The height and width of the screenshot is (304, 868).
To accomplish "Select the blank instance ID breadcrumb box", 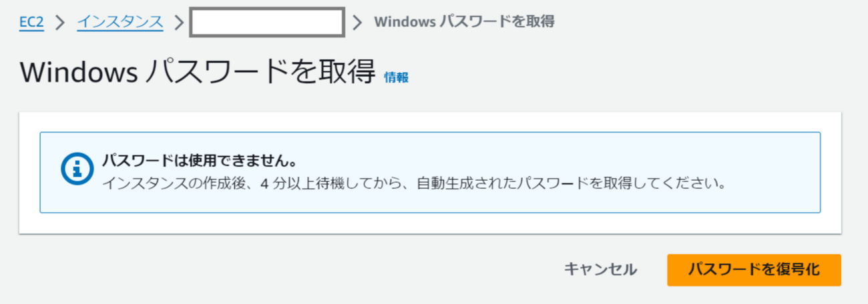I will [x=267, y=22].
